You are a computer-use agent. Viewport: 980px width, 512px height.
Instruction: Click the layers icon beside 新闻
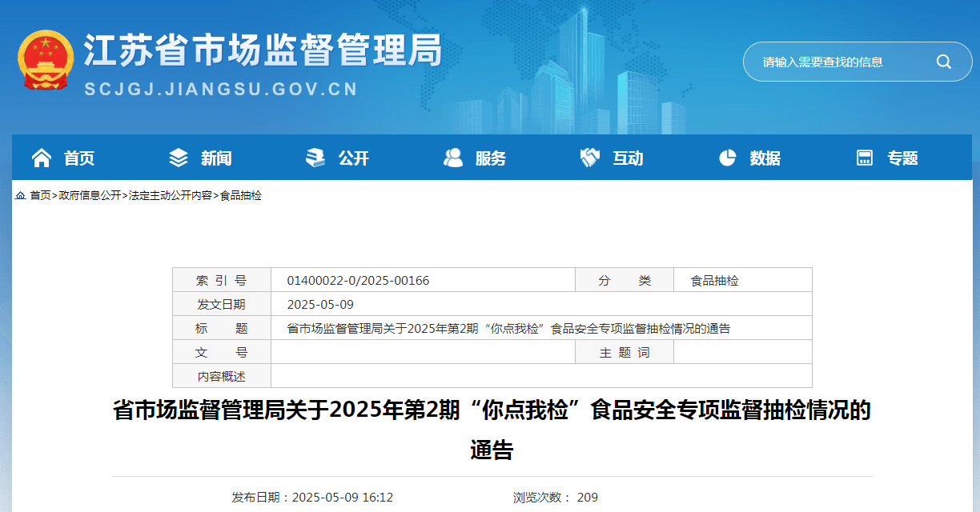(179, 158)
